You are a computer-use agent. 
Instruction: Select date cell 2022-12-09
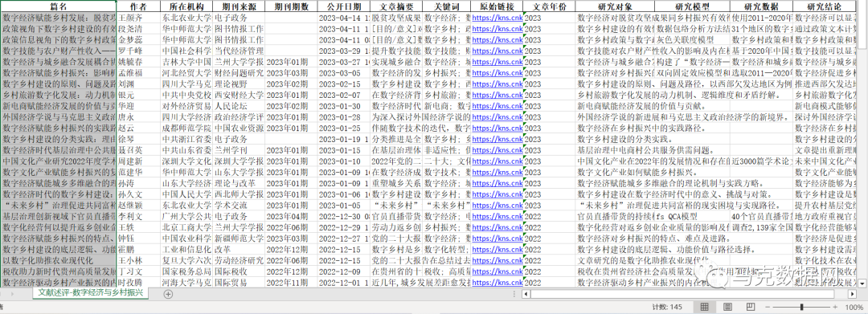click(x=343, y=271)
